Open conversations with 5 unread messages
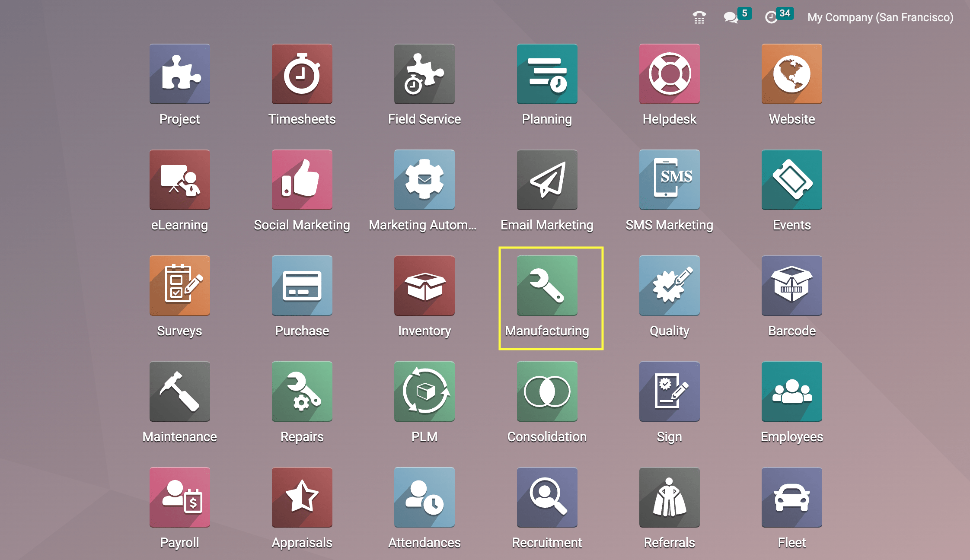The width and height of the screenshot is (970, 560). coord(731,17)
